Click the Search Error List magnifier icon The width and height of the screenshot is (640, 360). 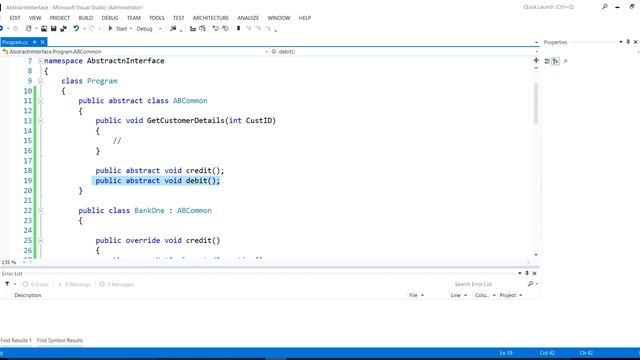(x=530, y=284)
